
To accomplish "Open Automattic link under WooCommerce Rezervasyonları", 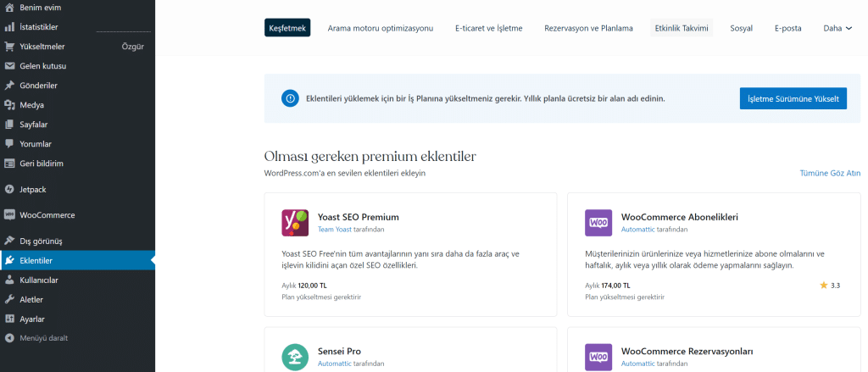I will coord(637,364).
